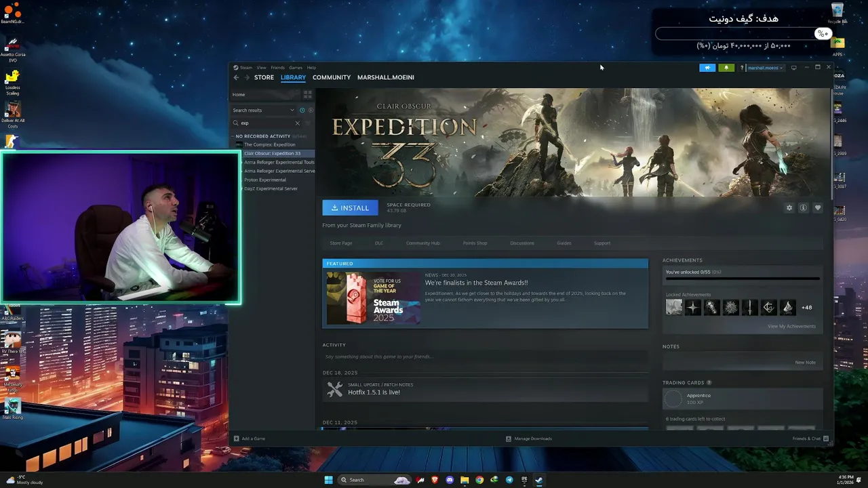Open the View menu
Viewport: 868px width, 488px height.
pyautogui.click(x=261, y=68)
